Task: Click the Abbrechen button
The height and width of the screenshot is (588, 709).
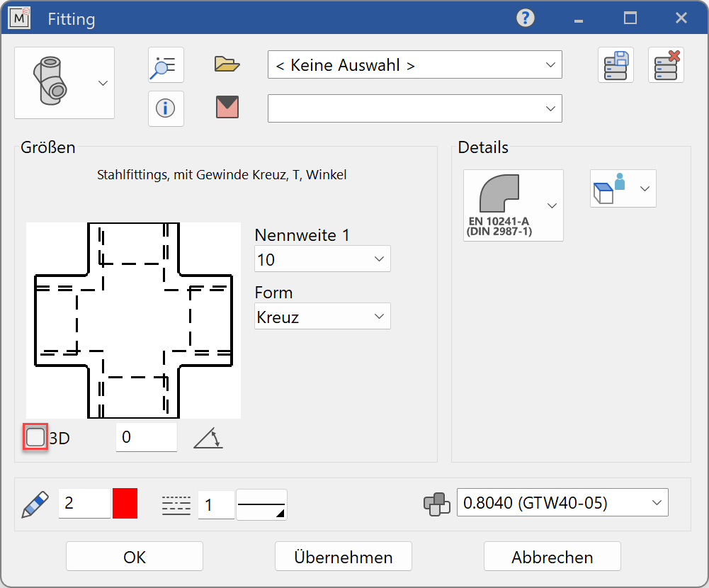Action: [552, 557]
